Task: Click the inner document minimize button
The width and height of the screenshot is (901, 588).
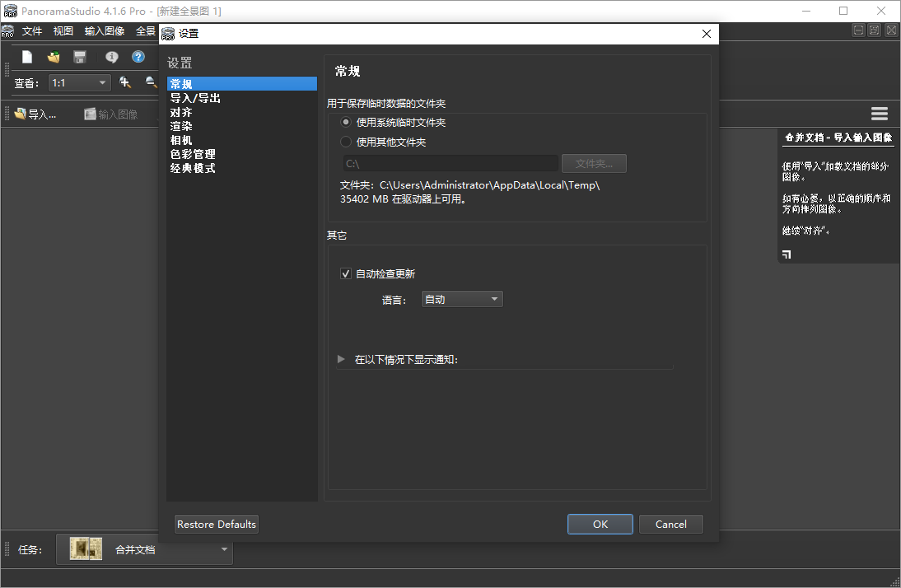Action: [x=858, y=30]
